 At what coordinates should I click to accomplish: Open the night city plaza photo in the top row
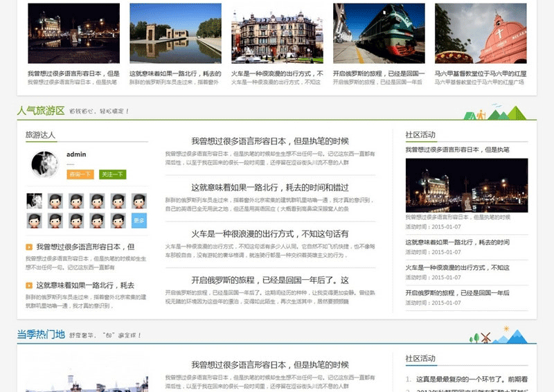(x=74, y=33)
